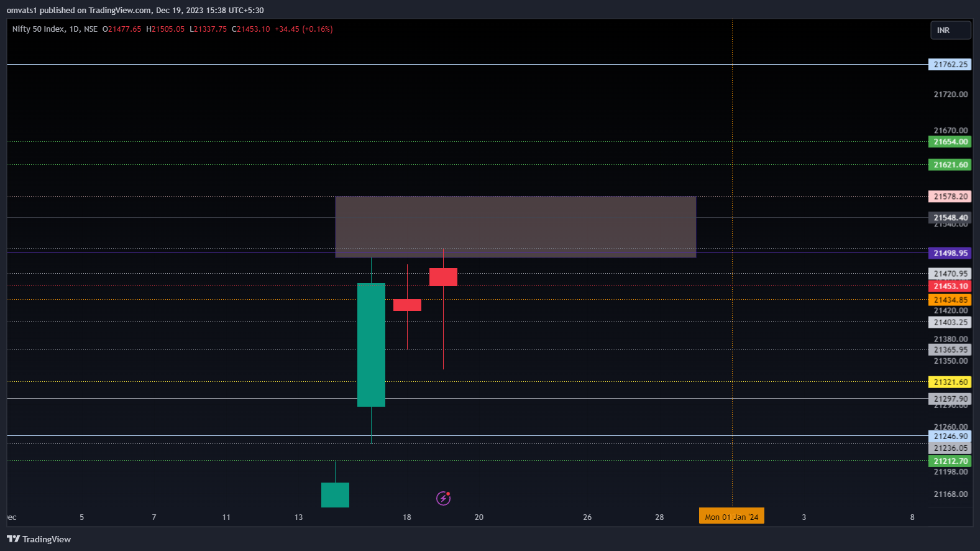Click the date 28 on time axis
Viewport: 980px width, 551px height.
tap(659, 517)
